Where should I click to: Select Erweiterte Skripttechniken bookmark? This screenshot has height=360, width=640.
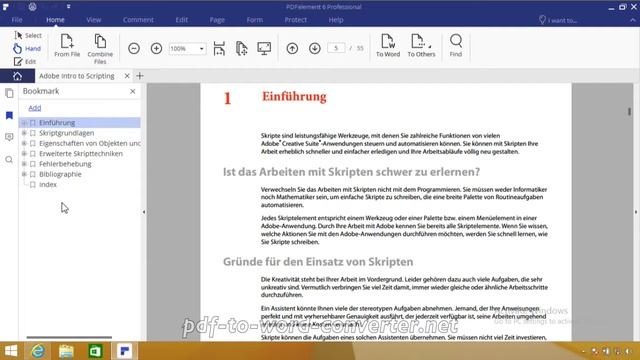(x=81, y=153)
